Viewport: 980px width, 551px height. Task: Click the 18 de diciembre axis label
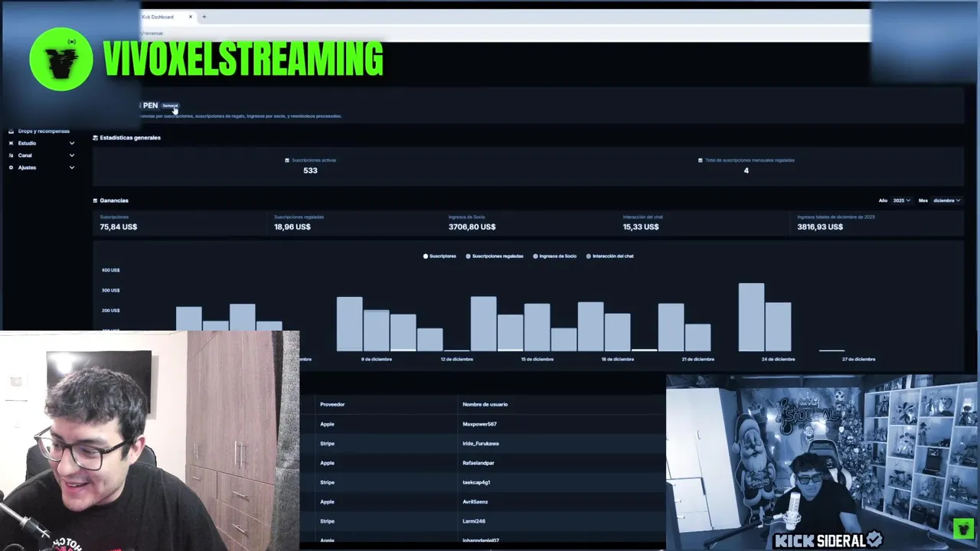[618, 360]
